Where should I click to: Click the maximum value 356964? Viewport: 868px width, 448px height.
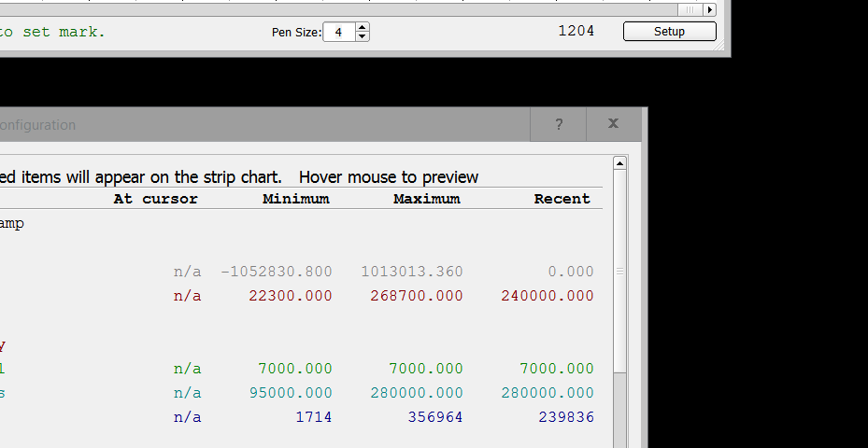pos(435,417)
